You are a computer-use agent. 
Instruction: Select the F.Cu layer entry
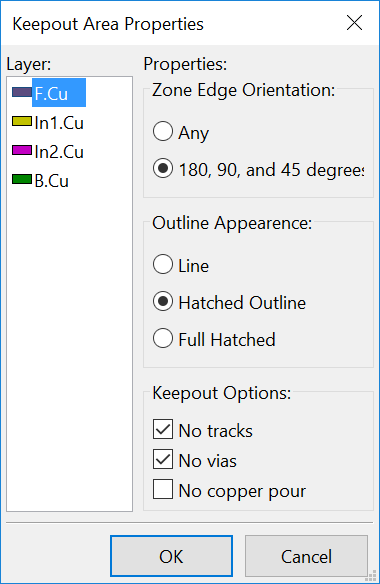59,93
